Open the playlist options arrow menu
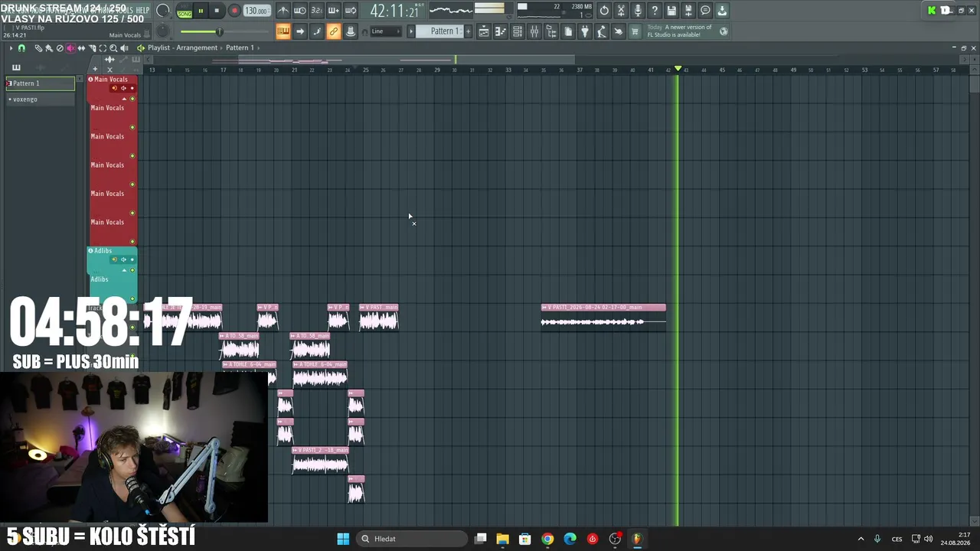 11,48
